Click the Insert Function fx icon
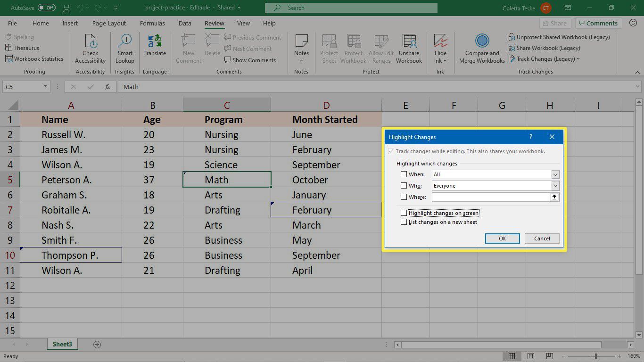 107,87
